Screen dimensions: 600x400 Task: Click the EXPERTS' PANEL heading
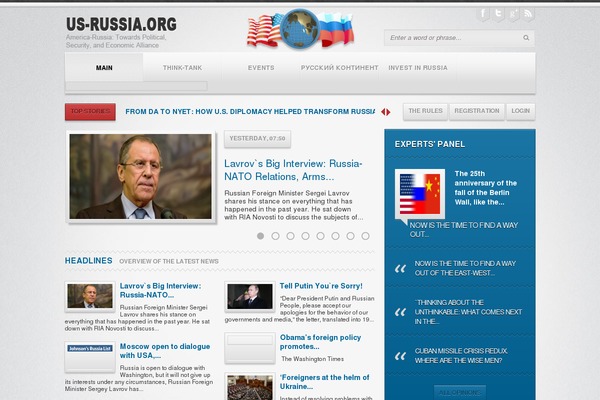430,144
